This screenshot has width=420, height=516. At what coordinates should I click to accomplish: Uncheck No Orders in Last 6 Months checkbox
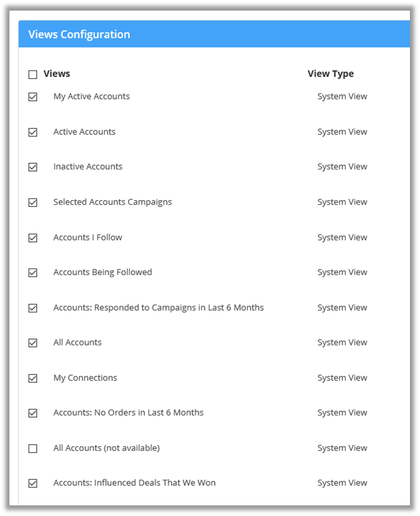click(33, 413)
